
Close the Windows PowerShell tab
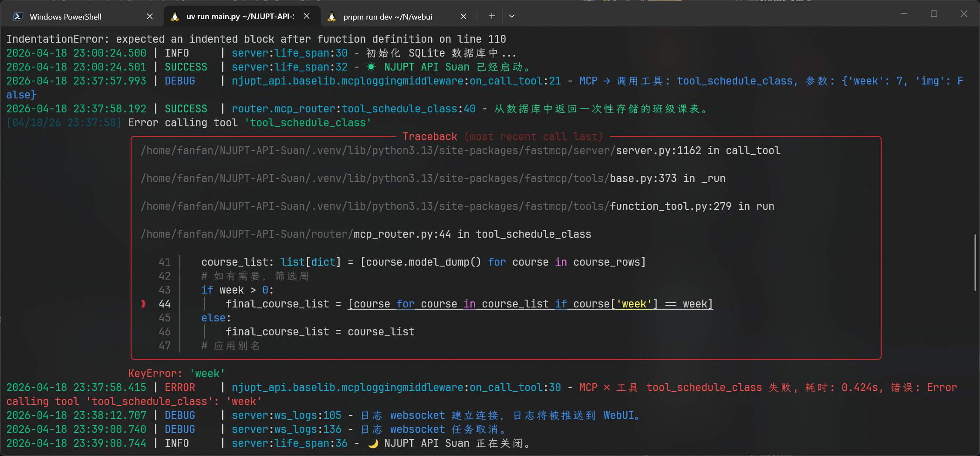click(150, 17)
